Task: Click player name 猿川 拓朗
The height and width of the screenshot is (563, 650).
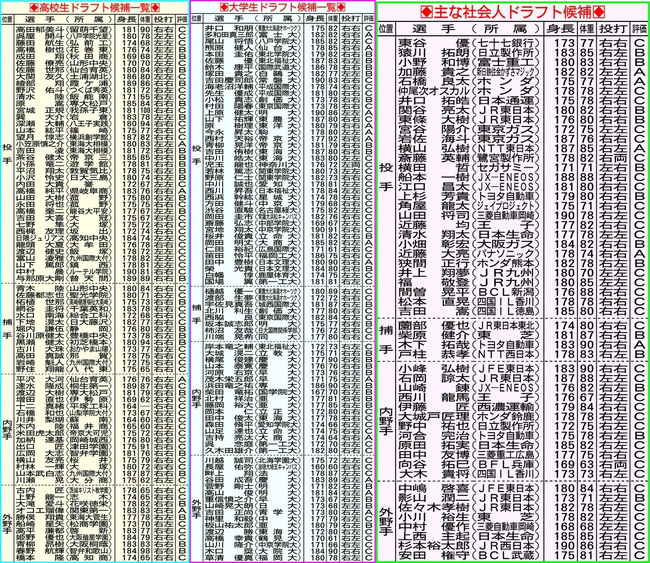Action: pos(434,53)
